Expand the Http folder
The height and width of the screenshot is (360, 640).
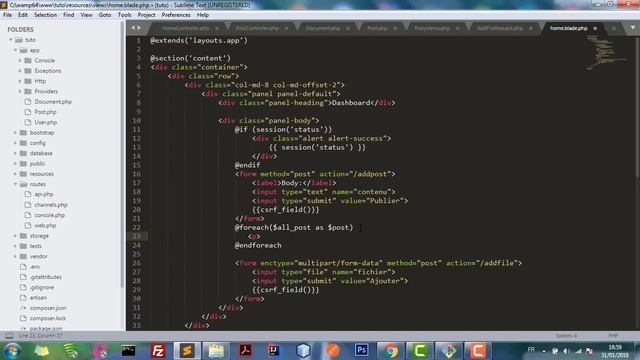tap(20, 81)
